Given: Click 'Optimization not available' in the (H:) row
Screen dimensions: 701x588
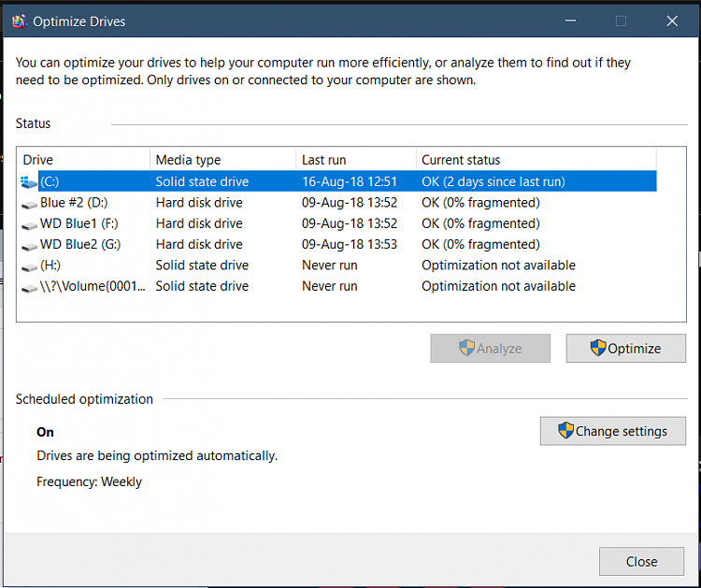Looking at the screenshot, I should pyautogui.click(x=498, y=265).
